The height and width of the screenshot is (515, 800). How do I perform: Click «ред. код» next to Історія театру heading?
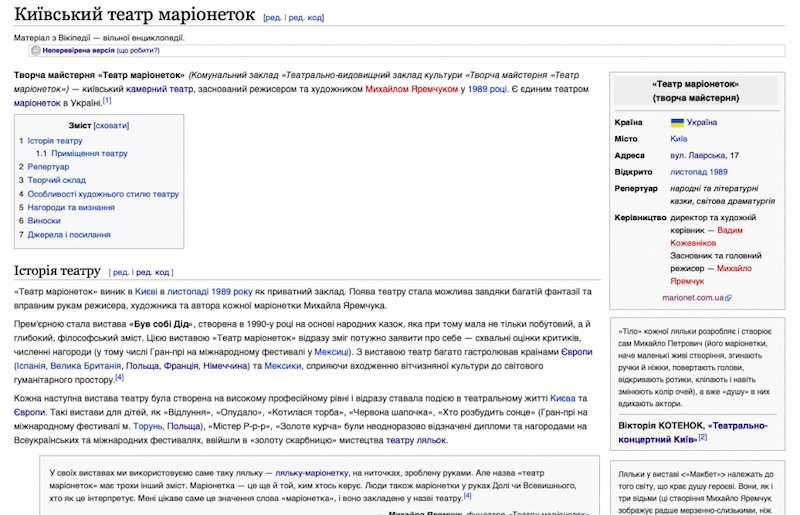coord(153,273)
